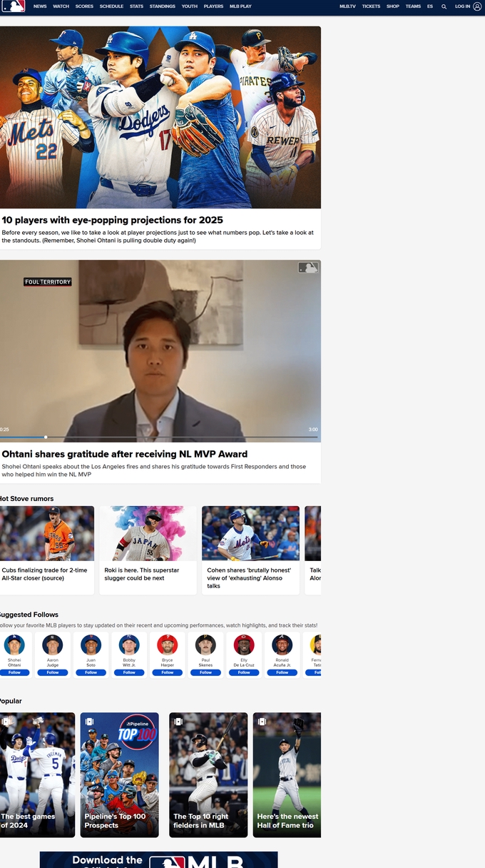
Task: Click Bobby Witt Jr.'s avatar icon
Action: (129, 645)
